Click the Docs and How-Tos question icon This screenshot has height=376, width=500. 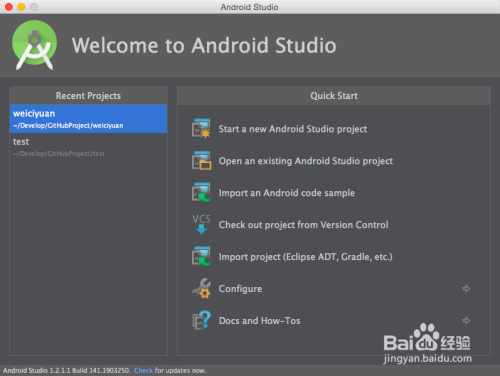click(x=201, y=320)
